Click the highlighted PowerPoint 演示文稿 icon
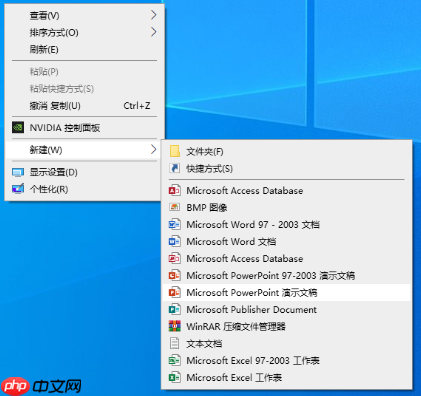This screenshot has width=421, height=396. point(175,292)
